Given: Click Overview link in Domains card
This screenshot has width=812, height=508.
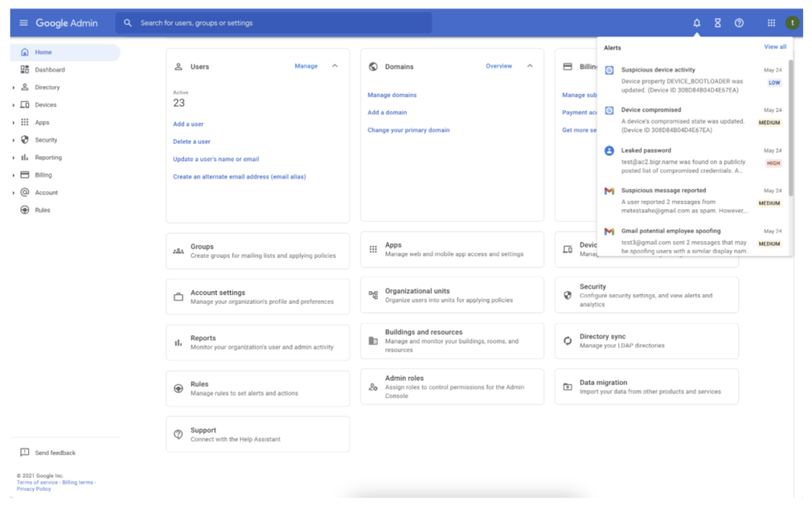Looking at the screenshot, I should [x=498, y=65].
